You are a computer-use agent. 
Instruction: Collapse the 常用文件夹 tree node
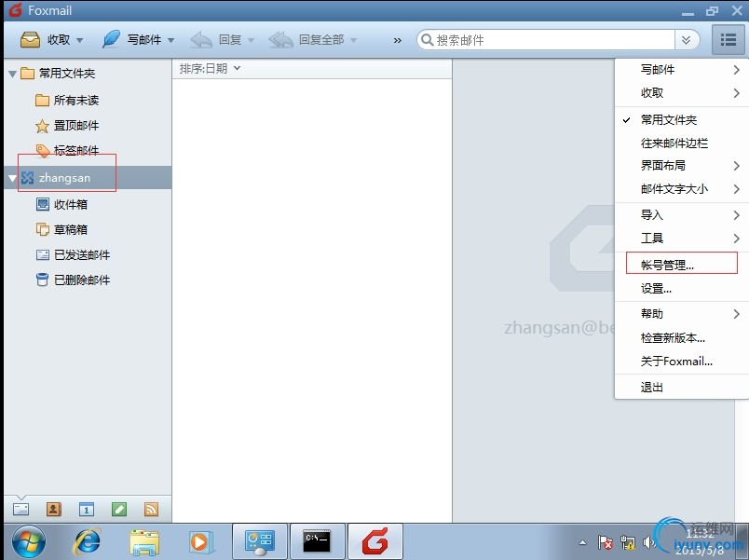12,74
